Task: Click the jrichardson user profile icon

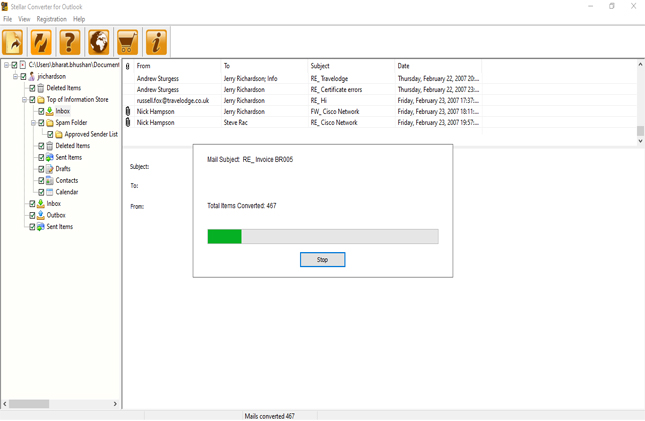Action: (32, 76)
